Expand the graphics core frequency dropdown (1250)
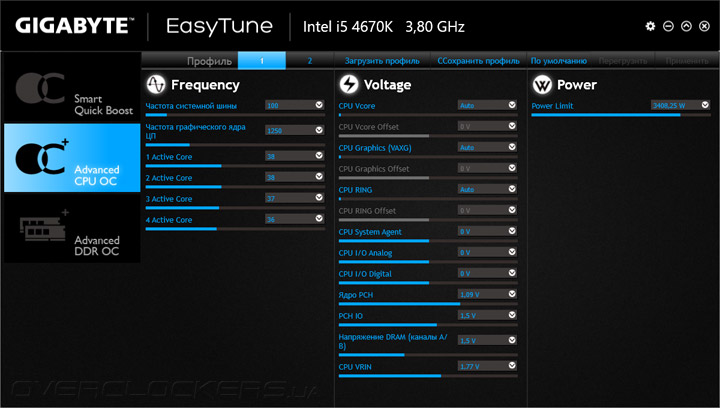This screenshot has width=720, height=408. pyautogui.click(x=319, y=130)
